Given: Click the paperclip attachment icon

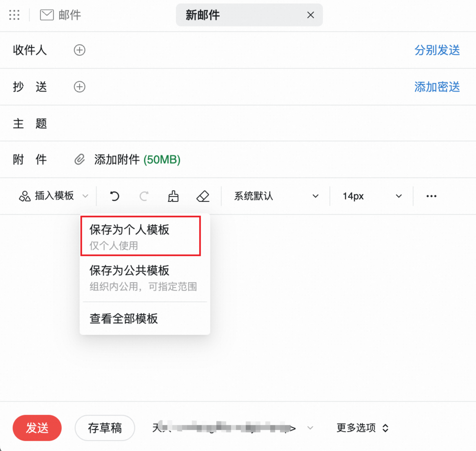Looking at the screenshot, I should [x=79, y=160].
